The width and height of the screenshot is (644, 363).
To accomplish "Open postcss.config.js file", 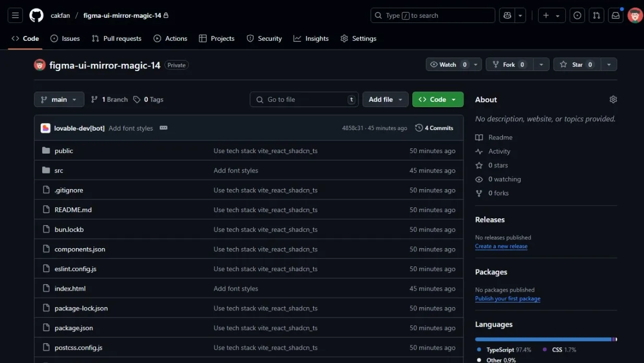I will tap(78, 348).
